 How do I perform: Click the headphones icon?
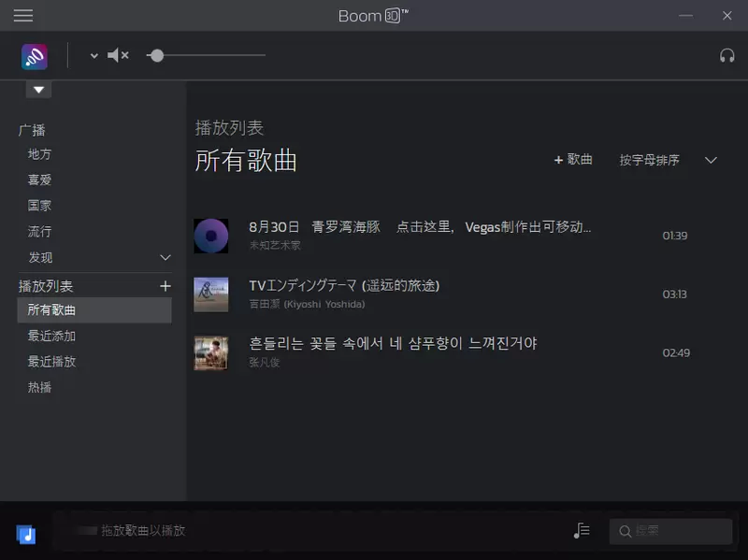point(727,56)
